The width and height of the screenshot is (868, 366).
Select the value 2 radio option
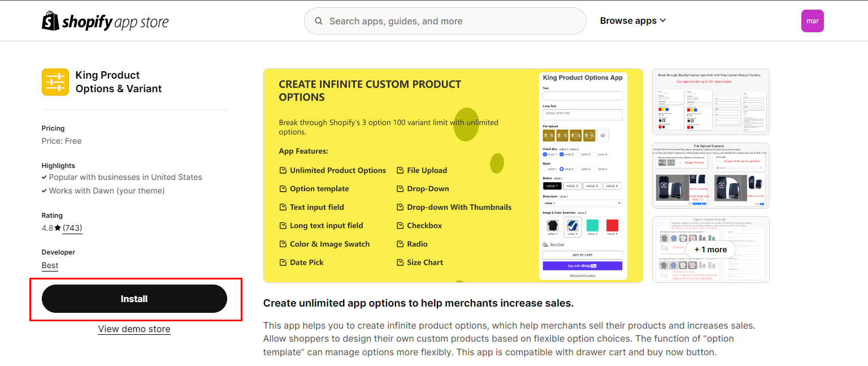[x=561, y=169]
